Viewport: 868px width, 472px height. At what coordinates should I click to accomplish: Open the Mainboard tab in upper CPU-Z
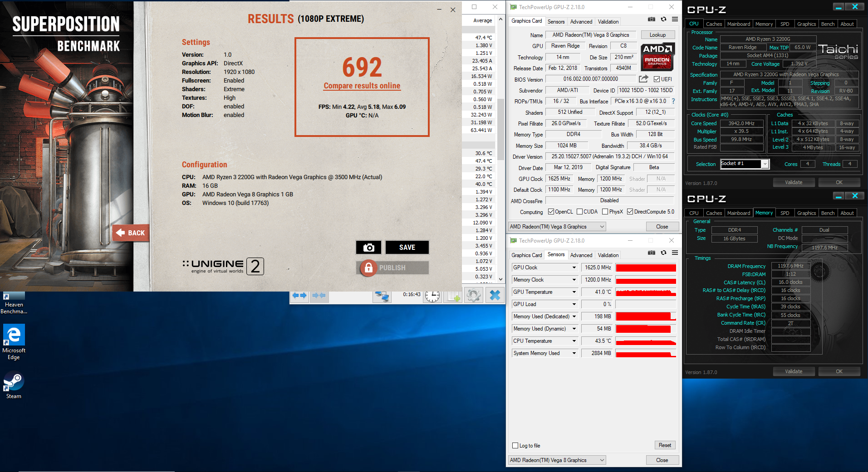pos(739,24)
